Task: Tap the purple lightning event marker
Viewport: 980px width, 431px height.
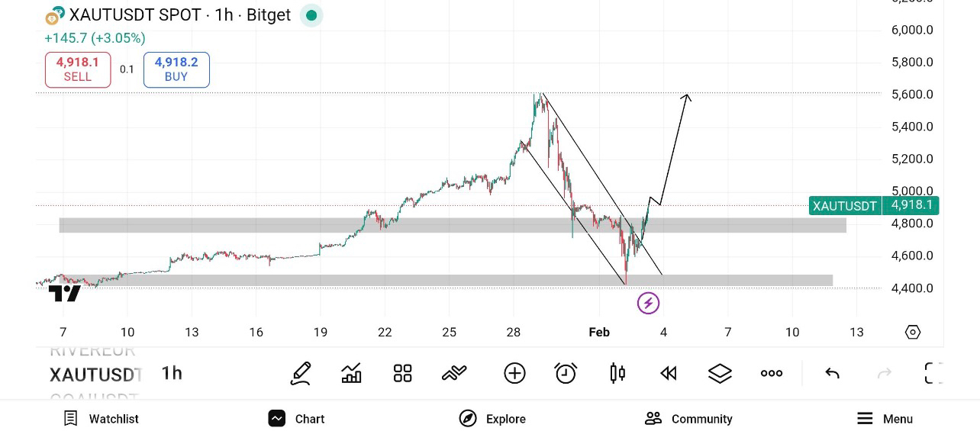Action: 648,304
